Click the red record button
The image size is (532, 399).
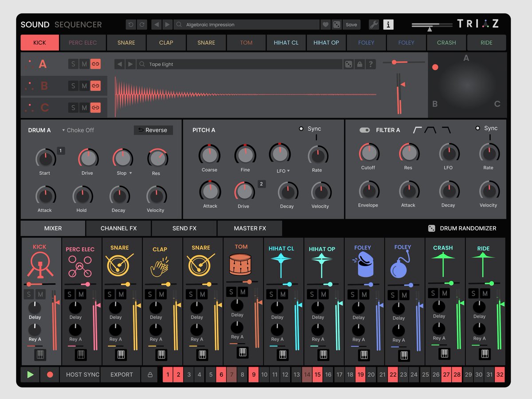pyautogui.click(x=50, y=375)
